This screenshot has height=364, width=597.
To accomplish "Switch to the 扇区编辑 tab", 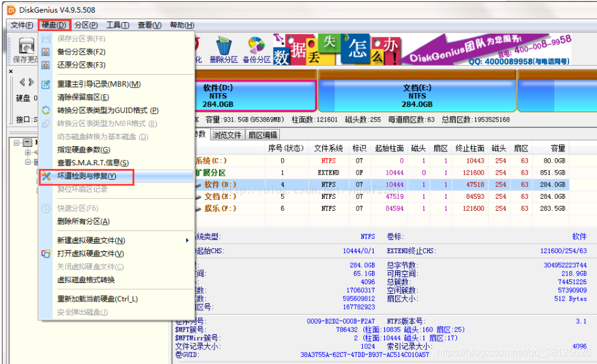I will (263, 135).
